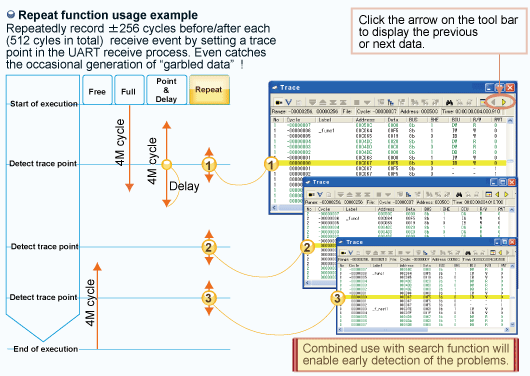Click the numbered marker 3 on timeline
530x376 pixels.
pyautogui.click(x=209, y=298)
